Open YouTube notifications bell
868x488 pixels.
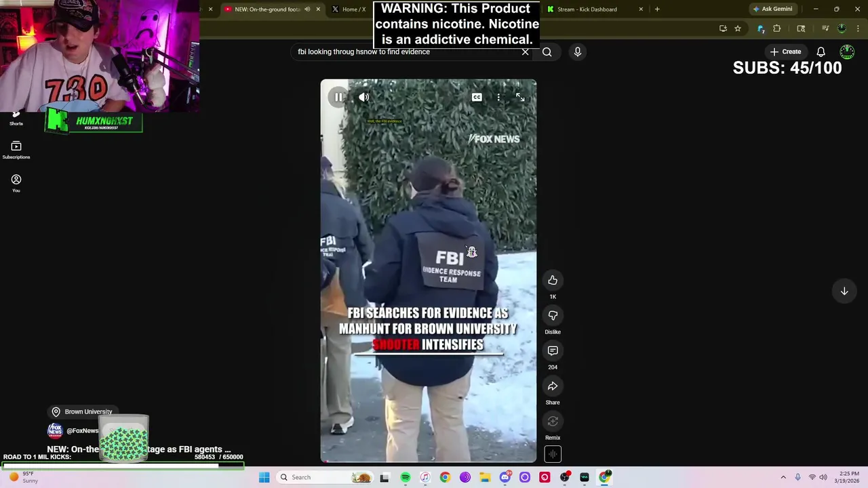(x=821, y=52)
